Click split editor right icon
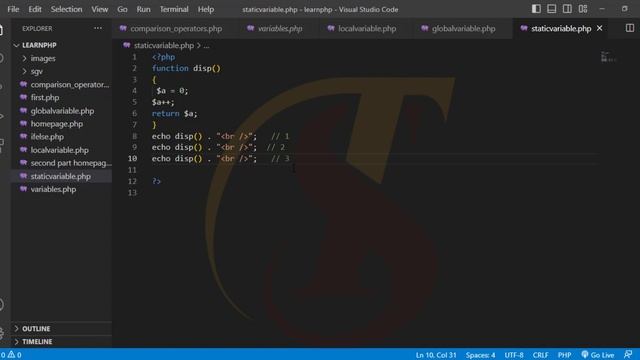This screenshot has height=360, width=640. (630, 28)
